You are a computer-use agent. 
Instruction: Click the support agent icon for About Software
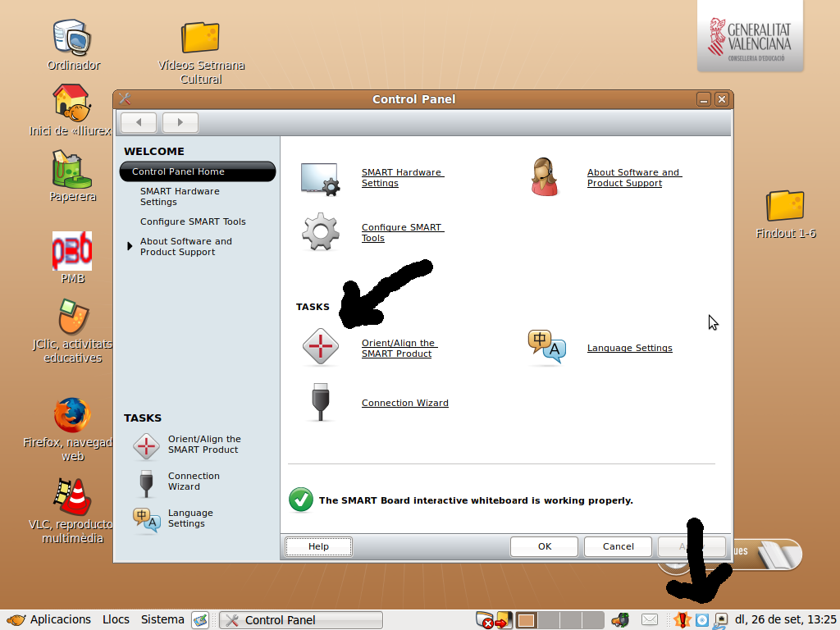(545, 177)
